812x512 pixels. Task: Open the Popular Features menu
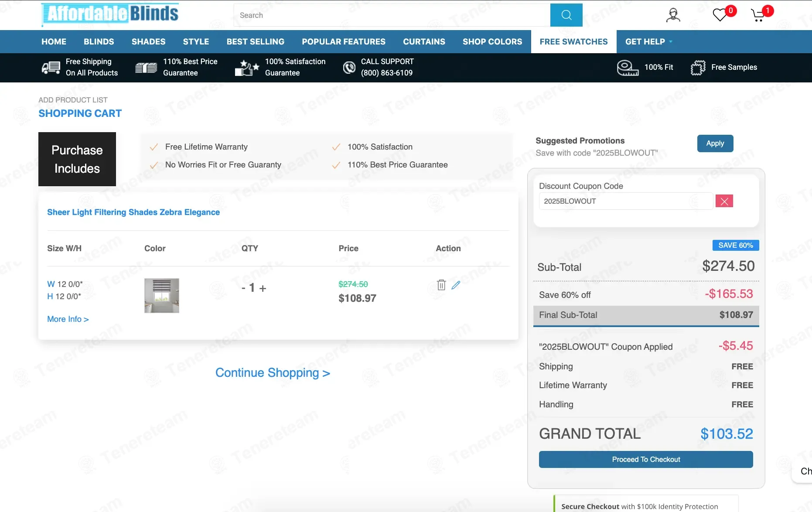coord(344,42)
